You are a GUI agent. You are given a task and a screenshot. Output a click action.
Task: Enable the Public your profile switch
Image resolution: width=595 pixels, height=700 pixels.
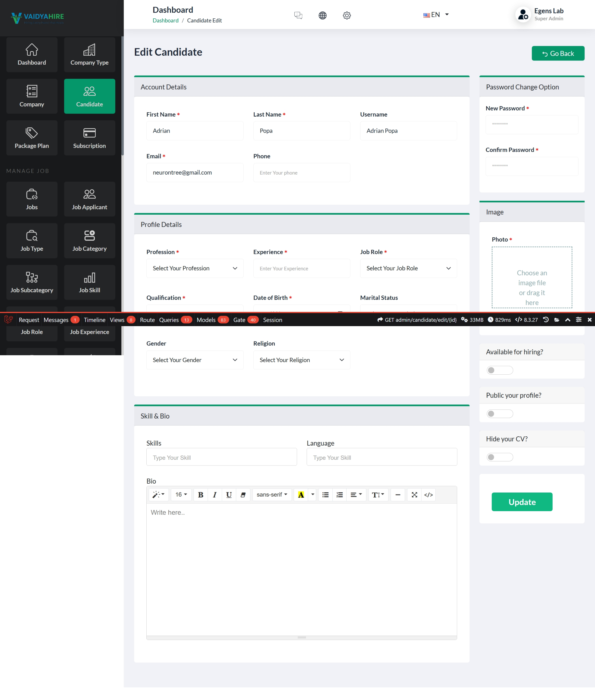coord(500,414)
